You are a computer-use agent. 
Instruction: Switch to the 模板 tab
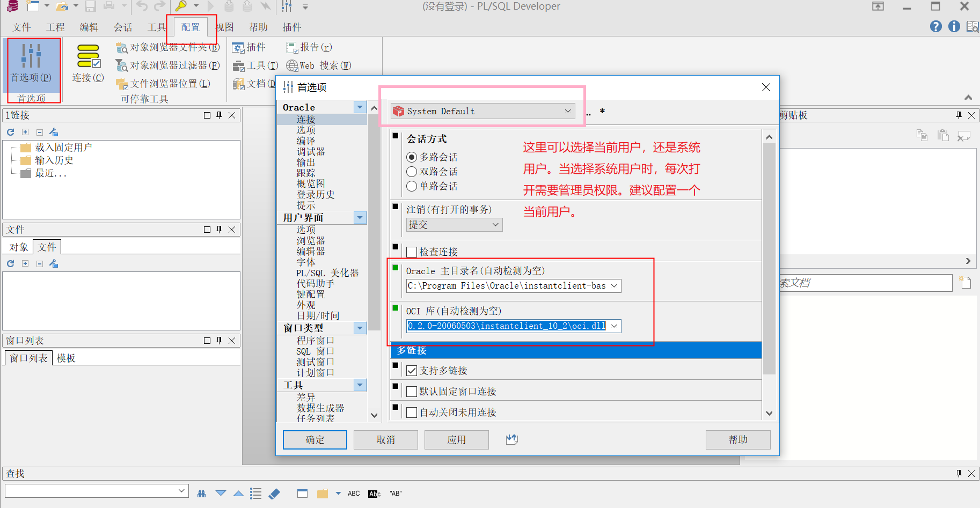(66, 358)
